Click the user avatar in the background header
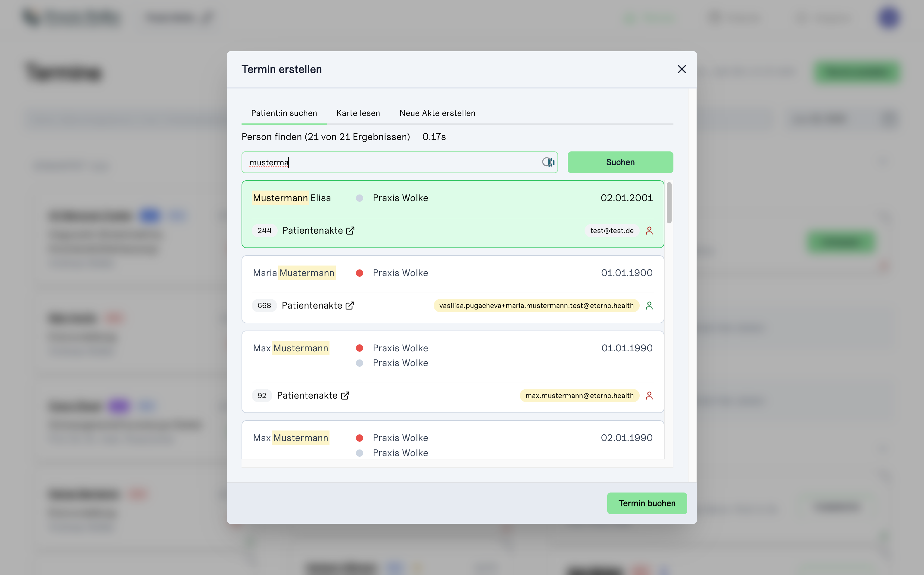 click(x=889, y=17)
